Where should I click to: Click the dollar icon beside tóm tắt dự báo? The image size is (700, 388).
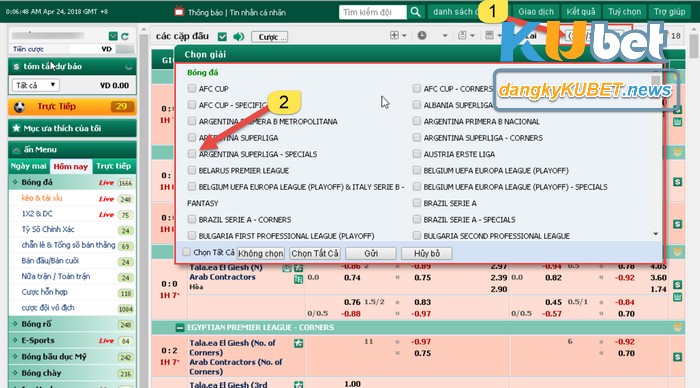click(17, 67)
